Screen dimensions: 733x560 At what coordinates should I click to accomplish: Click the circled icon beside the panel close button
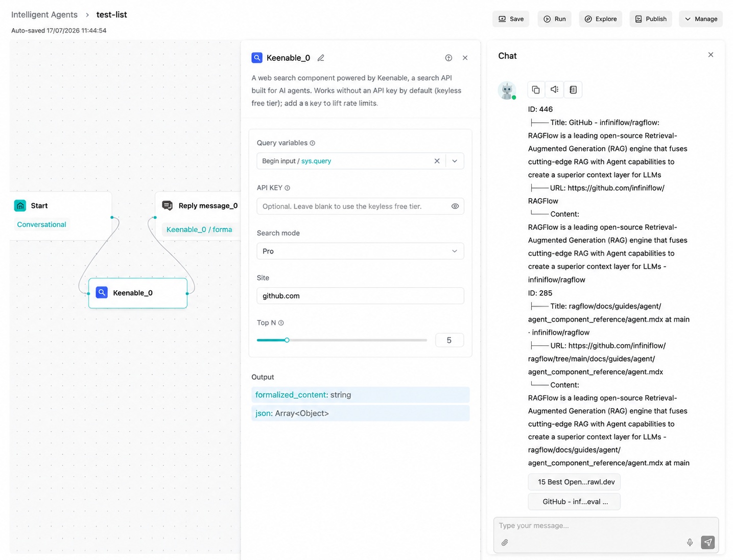pyautogui.click(x=448, y=58)
